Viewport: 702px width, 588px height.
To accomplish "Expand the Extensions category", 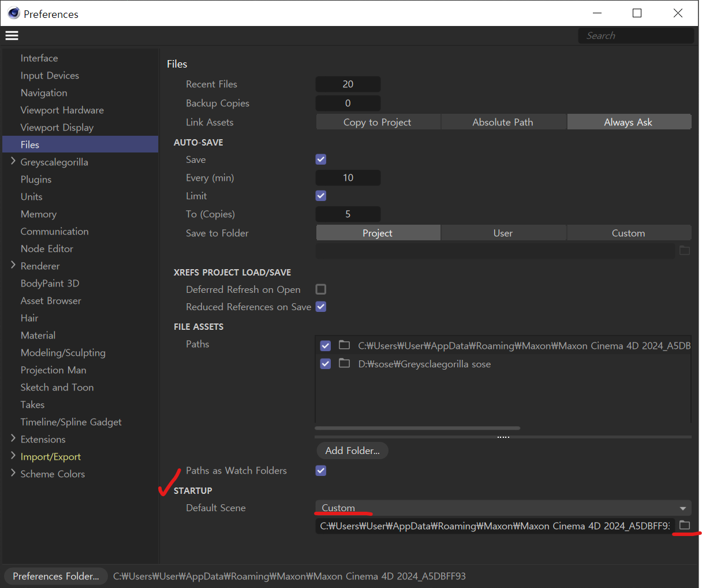I will click(x=13, y=439).
